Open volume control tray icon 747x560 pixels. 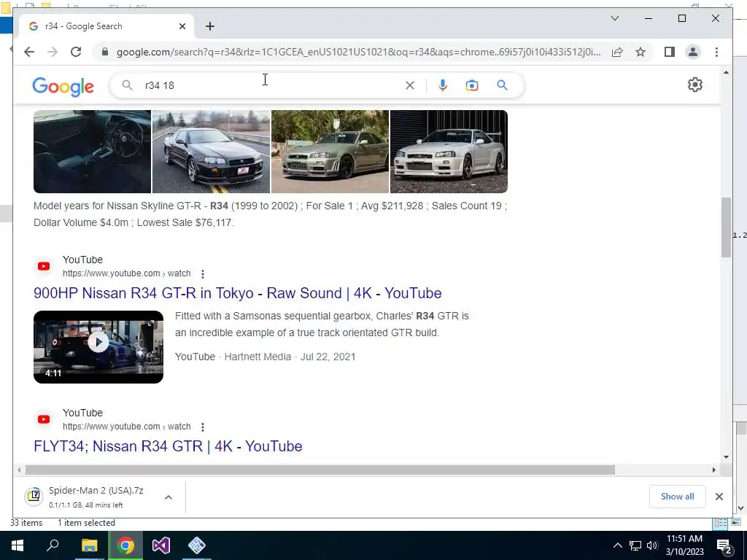coord(652,545)
